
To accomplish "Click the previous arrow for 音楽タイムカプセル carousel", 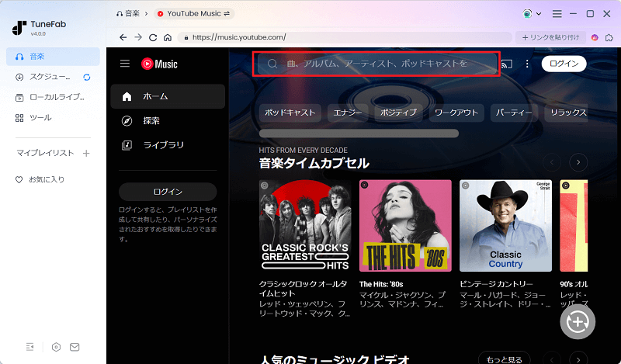I will click(552, 162).
